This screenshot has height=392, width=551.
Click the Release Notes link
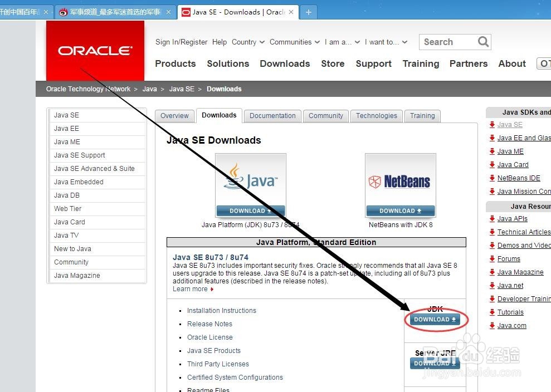(x=209, y=324)
